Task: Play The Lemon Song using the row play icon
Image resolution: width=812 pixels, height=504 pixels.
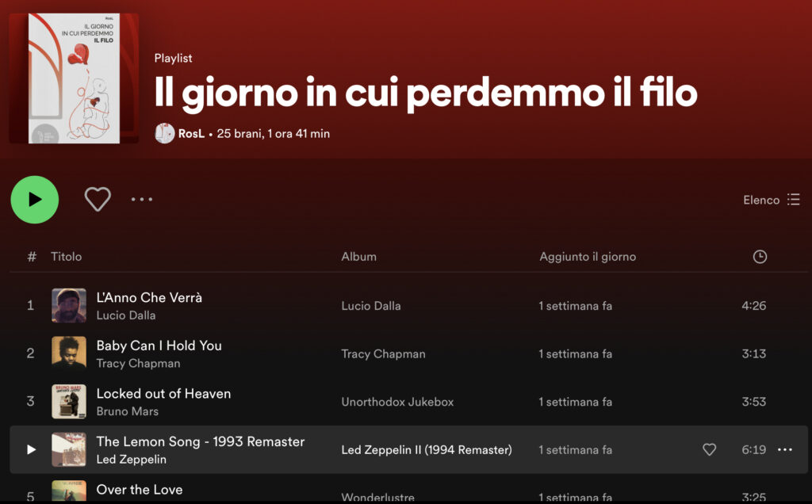Action: [x=31, y=449]
